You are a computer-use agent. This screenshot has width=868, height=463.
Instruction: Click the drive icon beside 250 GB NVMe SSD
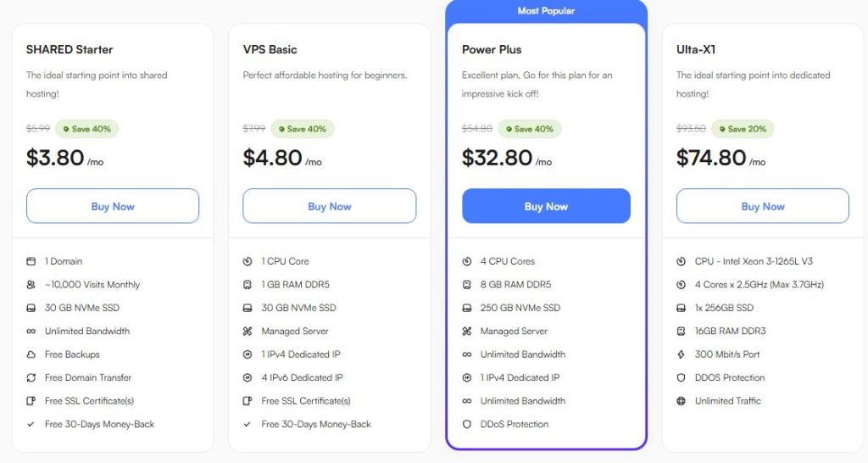[x=467, y=308]
